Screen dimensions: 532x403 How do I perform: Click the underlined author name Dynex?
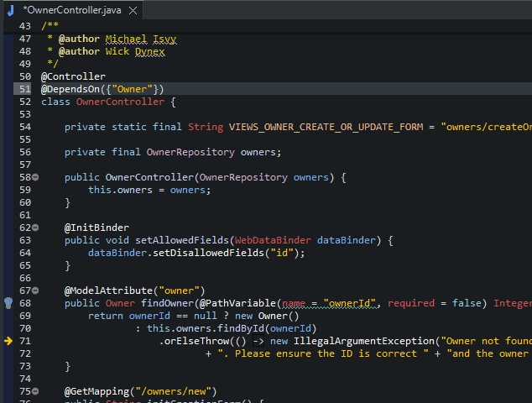coord(149,51)
